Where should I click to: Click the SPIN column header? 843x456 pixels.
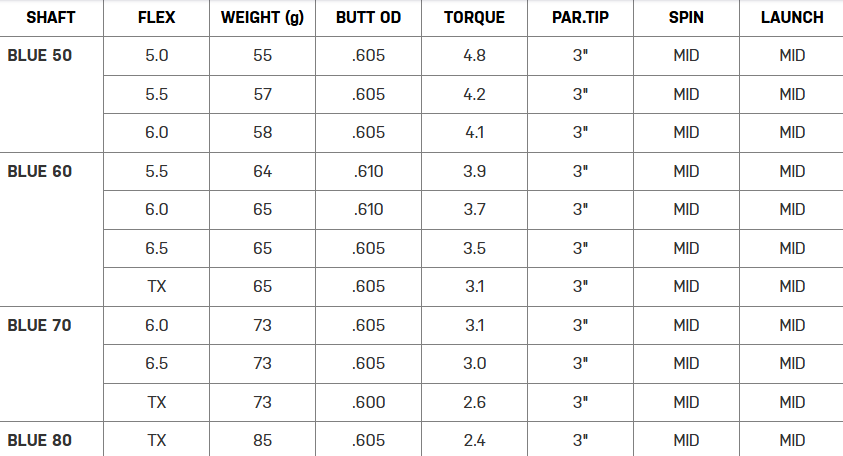point(686,18)
